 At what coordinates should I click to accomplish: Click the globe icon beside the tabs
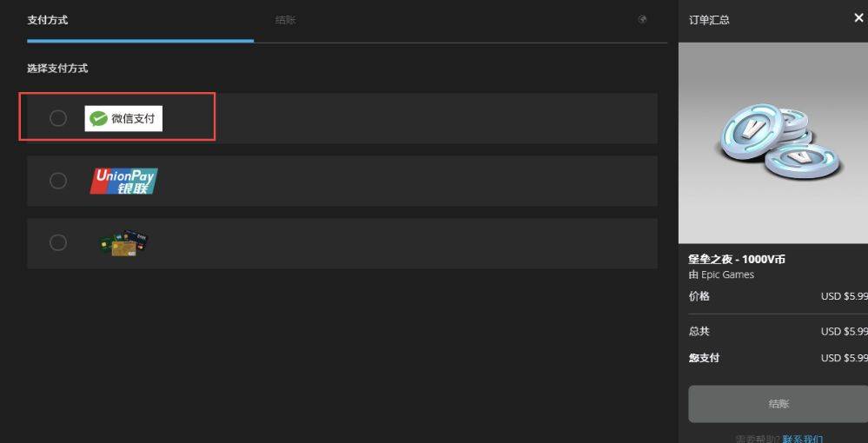point(642,19)
